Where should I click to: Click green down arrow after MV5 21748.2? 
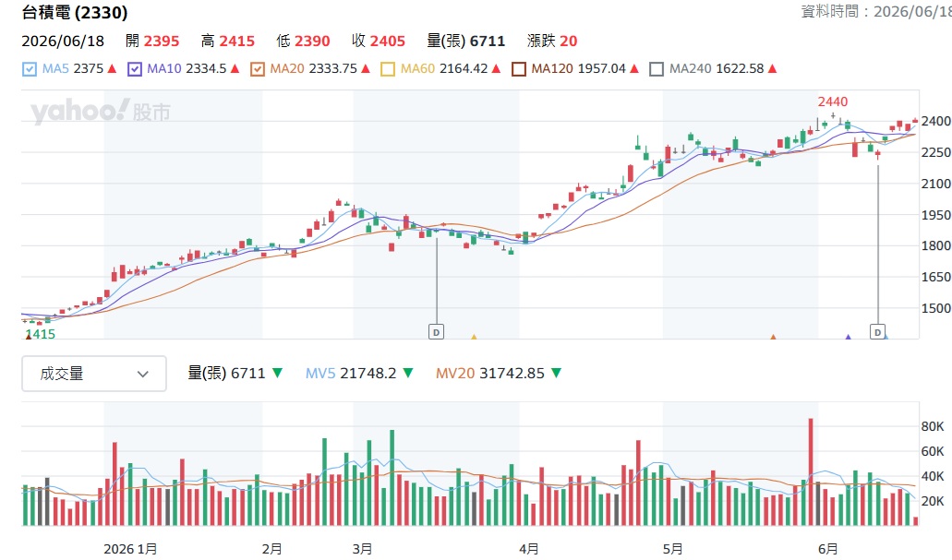click(x=408, y=373)
